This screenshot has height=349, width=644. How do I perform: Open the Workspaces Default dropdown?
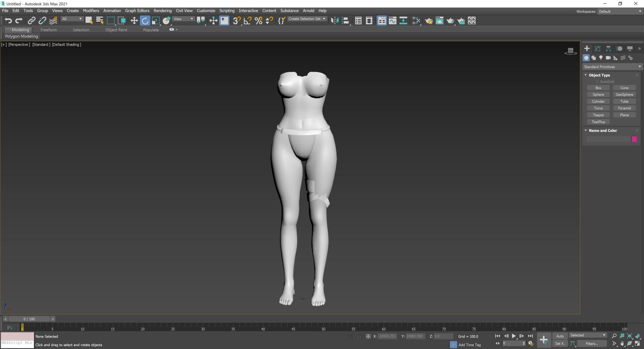(x=620, y=11)
